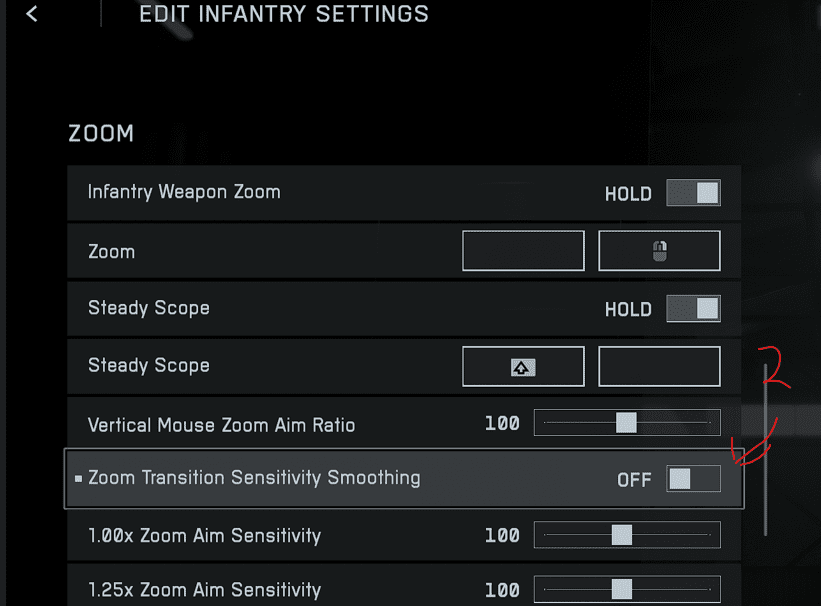Adjust the 1.25x Zoom Aim Sensitivity slider
The width and height of the screenshot is (821, 606).
pyautogui.click(x=622, y=589)
